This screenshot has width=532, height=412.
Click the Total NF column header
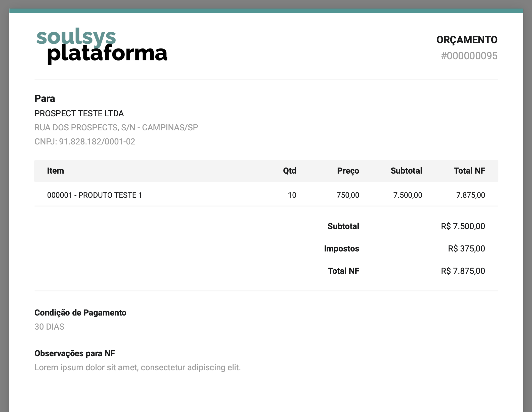coord(469,171)
